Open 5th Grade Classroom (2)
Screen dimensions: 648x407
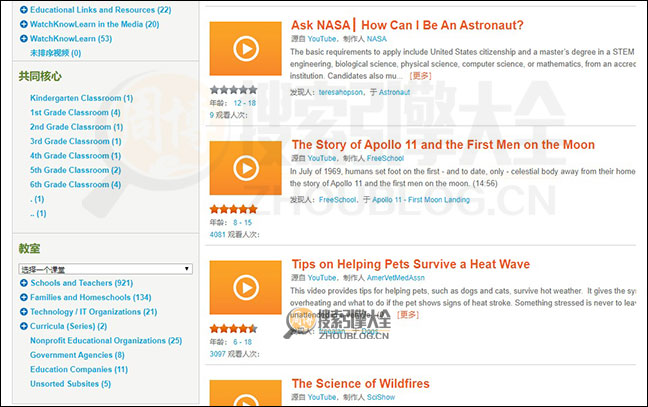click(x=76, y=170)
